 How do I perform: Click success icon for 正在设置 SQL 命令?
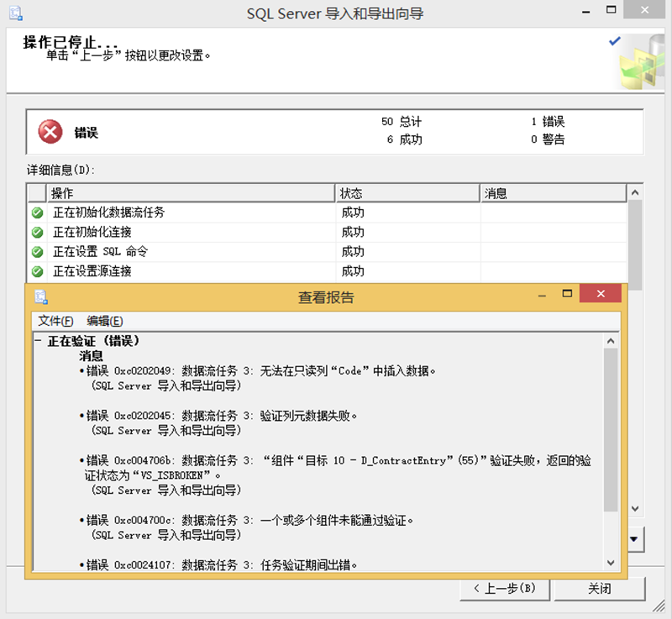(x=38, y=252)
